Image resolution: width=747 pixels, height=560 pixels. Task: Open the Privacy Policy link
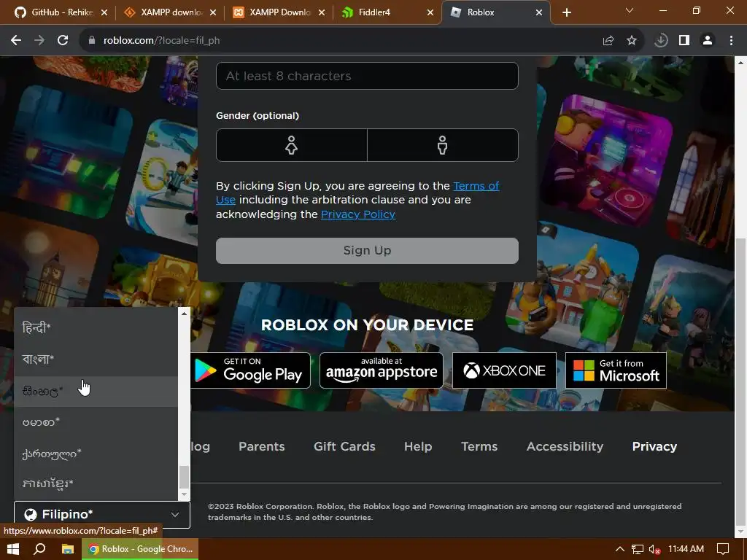pos(358,214)
